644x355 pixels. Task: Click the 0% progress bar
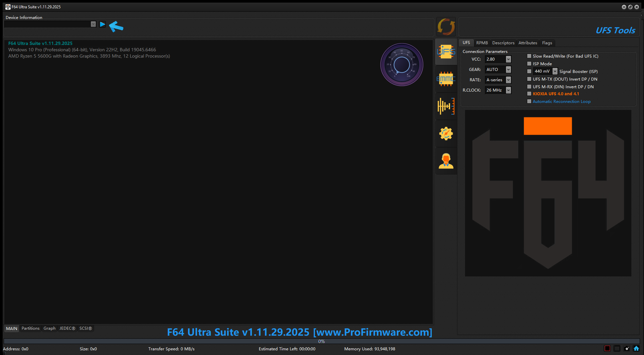tap(321, 341)
